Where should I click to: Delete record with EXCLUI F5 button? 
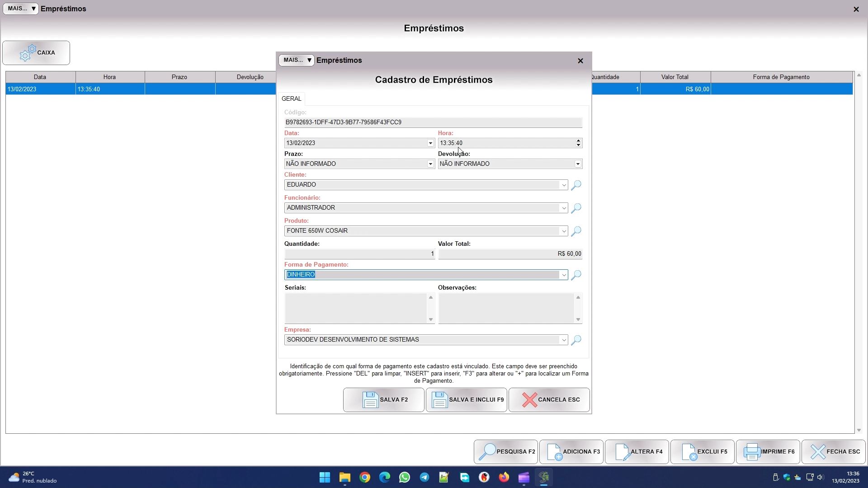[x=702, y=452]
